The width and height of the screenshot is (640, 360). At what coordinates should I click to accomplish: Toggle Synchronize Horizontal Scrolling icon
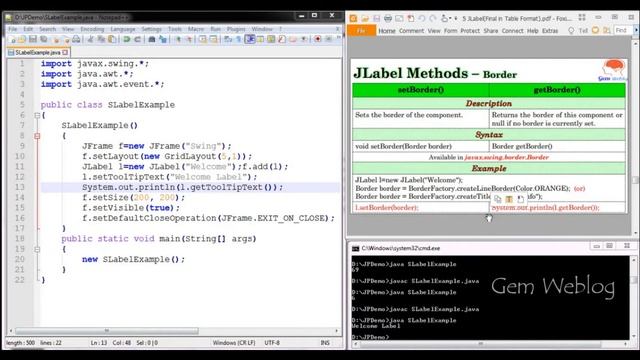pos(213,39)
